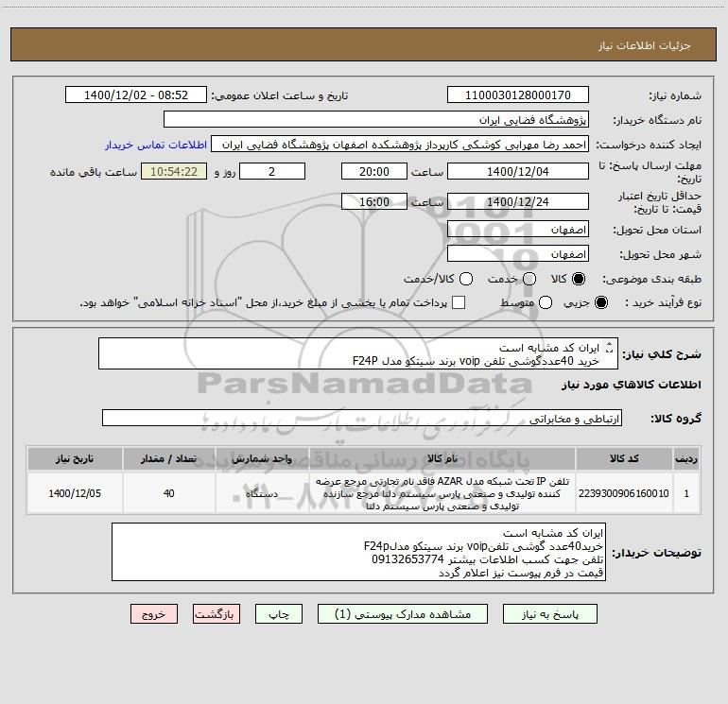Click the response deadline date 1400/12/04
This screenshot has height=704, width=728.
coord(518,171)
